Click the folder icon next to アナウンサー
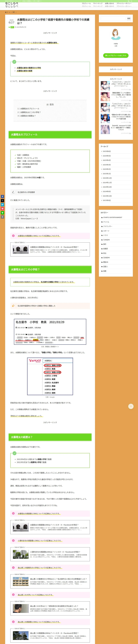The image size is (138, 644). pyautogui.click(x=102, y=226)
